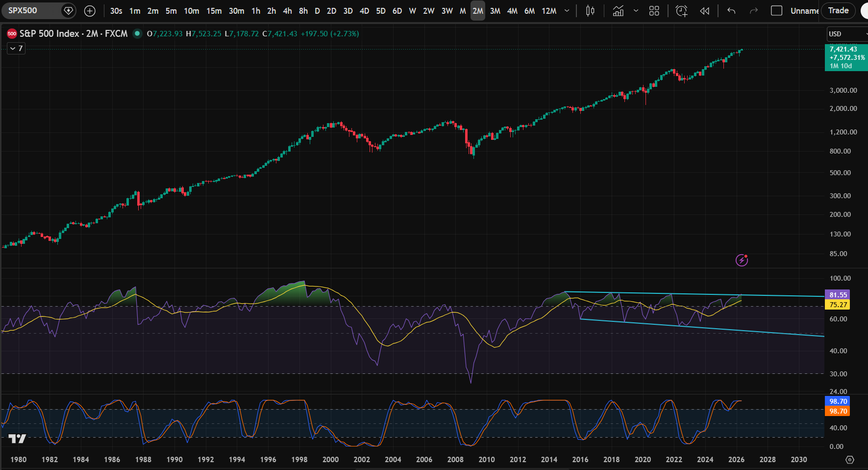
Task: Set chart to W weekly interval
Action: pyautogui.click(x=413, y=11)
